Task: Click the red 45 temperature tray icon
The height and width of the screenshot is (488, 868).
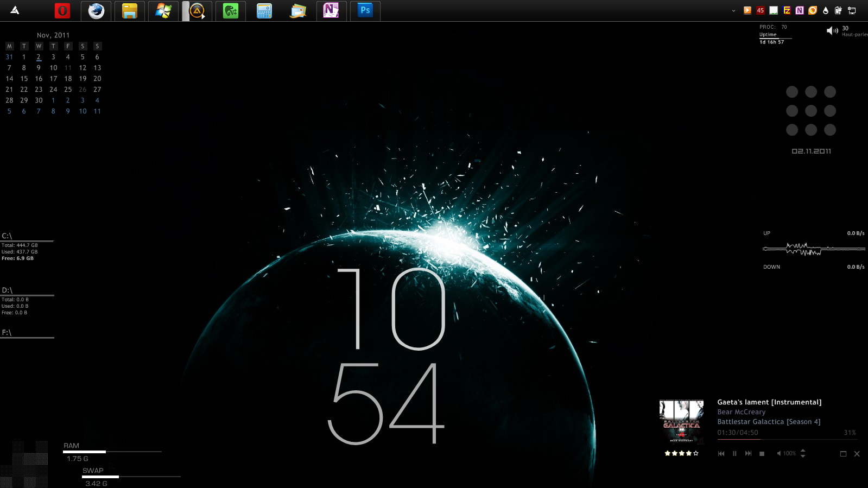Action: click(x=761, y=10)
